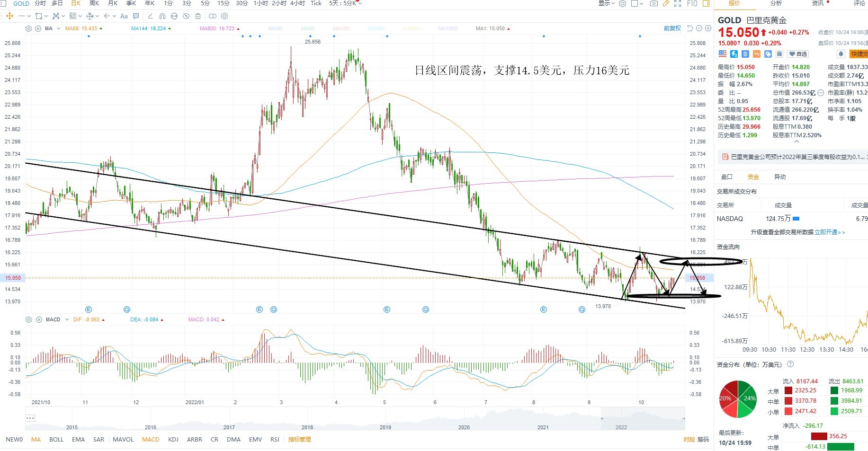Toggle the right side panel icon
This screenshot has height=451, width=868.
coord(706,3)
